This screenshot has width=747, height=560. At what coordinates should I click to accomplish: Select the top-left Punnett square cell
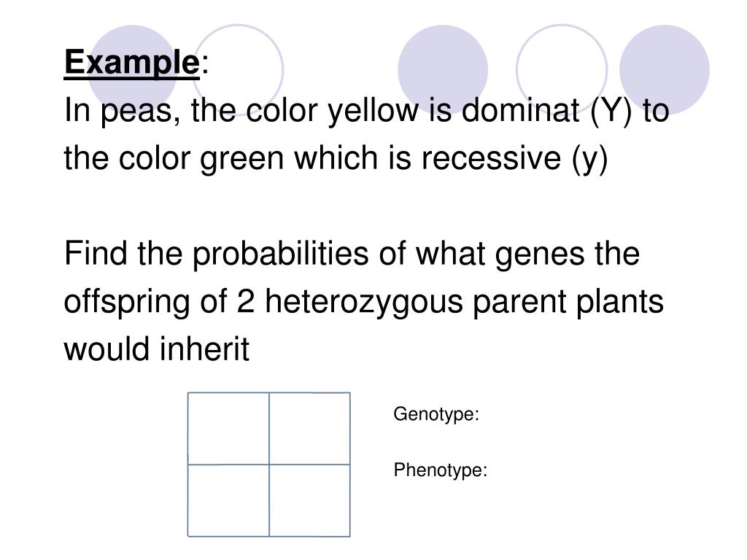[x=228, y=428]
